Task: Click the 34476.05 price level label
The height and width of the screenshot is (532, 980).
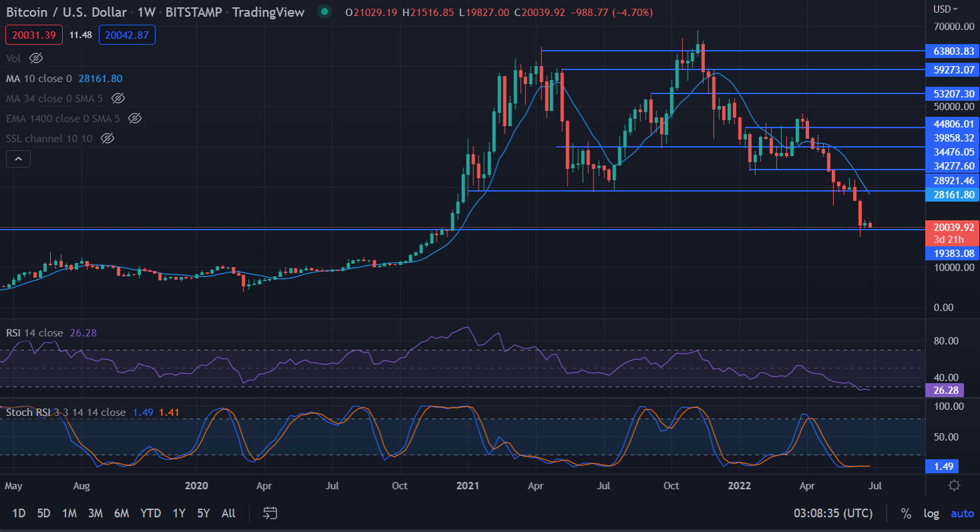Action: tap(953, 152)
